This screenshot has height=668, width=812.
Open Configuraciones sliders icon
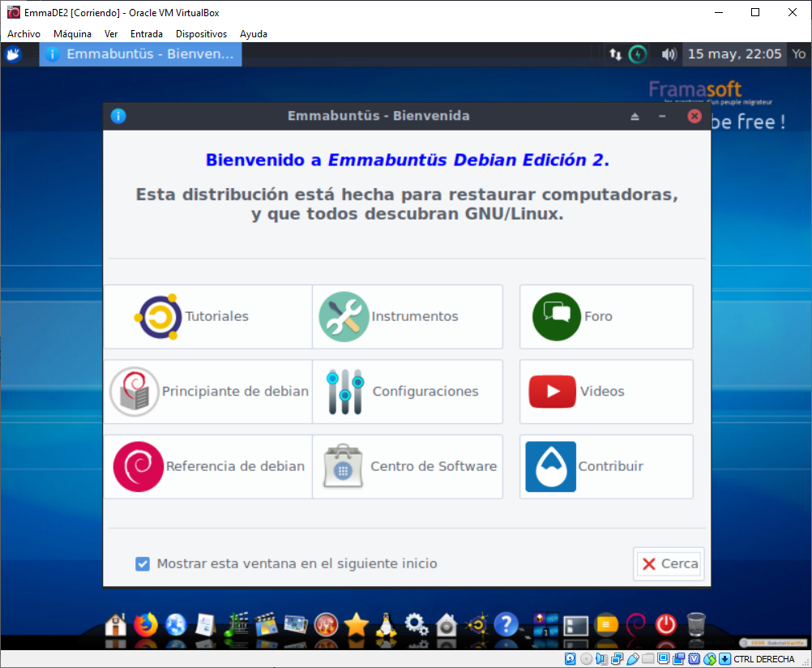click(345, 392)
